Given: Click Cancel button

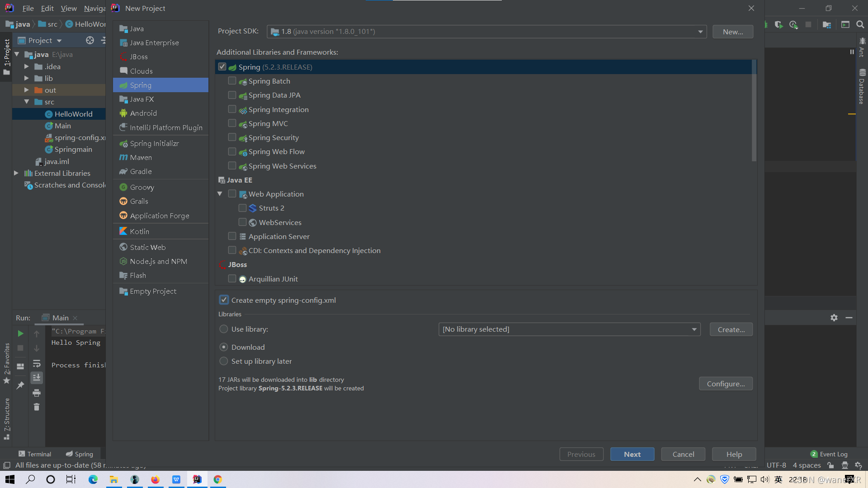Looking at the screenshot, I should click(x=683, y=454).
